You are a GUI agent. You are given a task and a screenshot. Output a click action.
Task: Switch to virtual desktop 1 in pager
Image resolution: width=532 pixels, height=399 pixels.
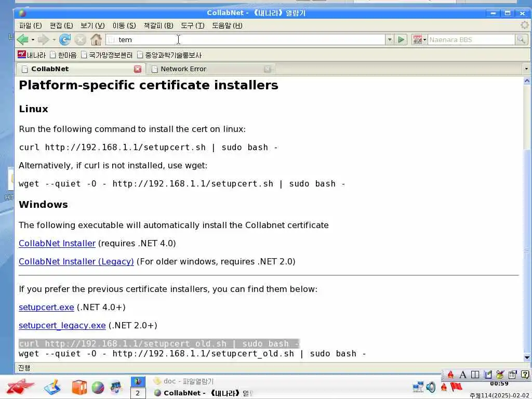point(138,381)
